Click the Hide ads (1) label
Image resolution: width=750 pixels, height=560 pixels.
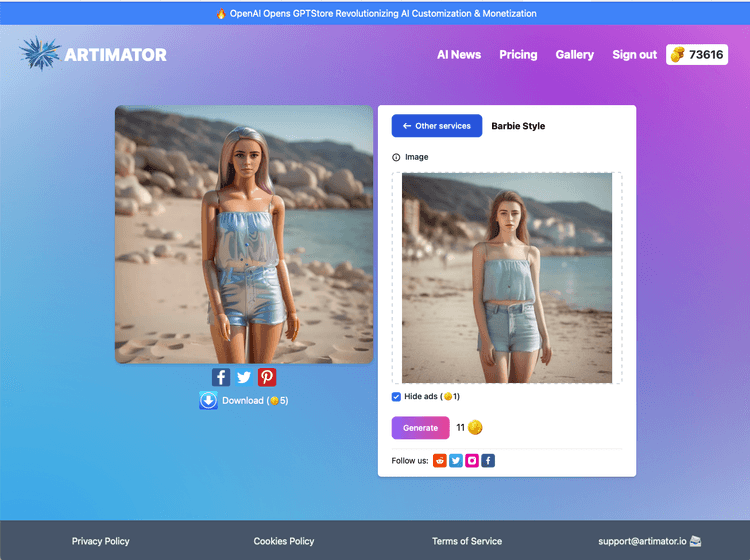point(432,396)
